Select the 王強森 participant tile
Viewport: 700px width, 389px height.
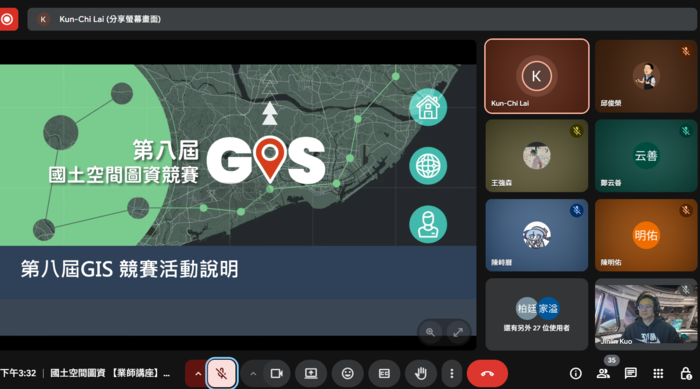537,155
